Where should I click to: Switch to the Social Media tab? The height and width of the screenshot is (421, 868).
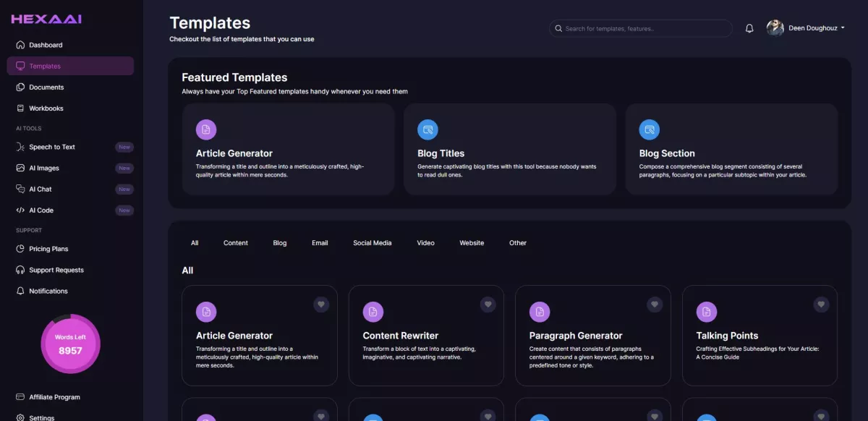(x=372, y=242)
